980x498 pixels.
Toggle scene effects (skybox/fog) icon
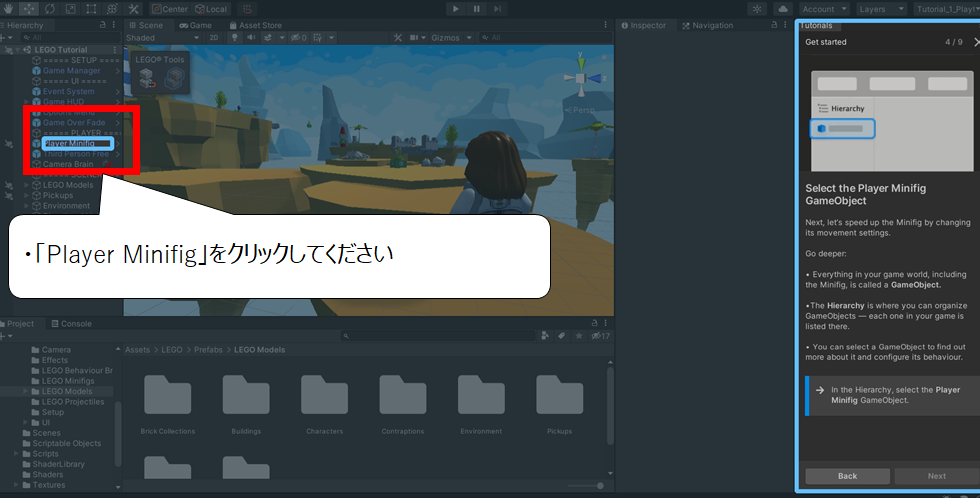pos(268,37)
